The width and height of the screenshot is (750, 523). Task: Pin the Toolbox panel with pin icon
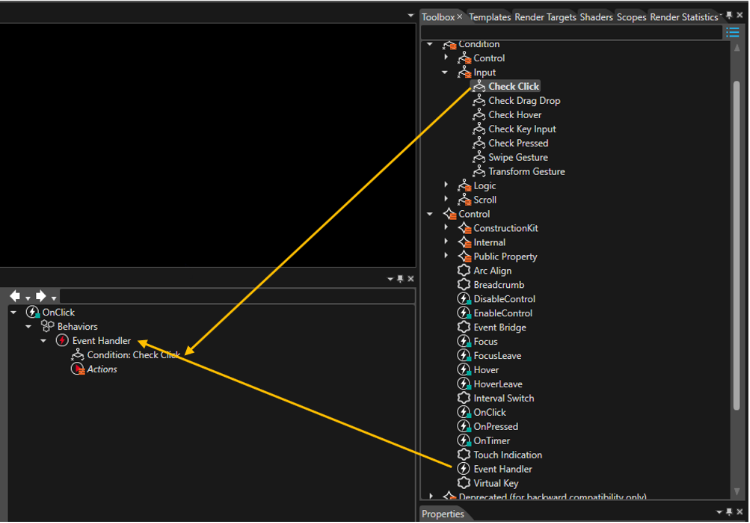(x=729, y=15)
